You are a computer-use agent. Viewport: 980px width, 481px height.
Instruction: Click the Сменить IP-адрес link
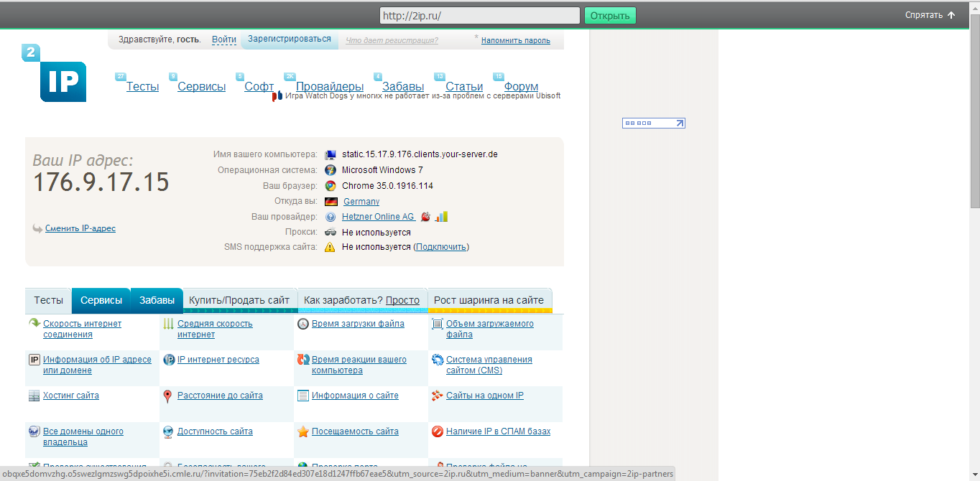pyautogui.click(x=80, y=228)
